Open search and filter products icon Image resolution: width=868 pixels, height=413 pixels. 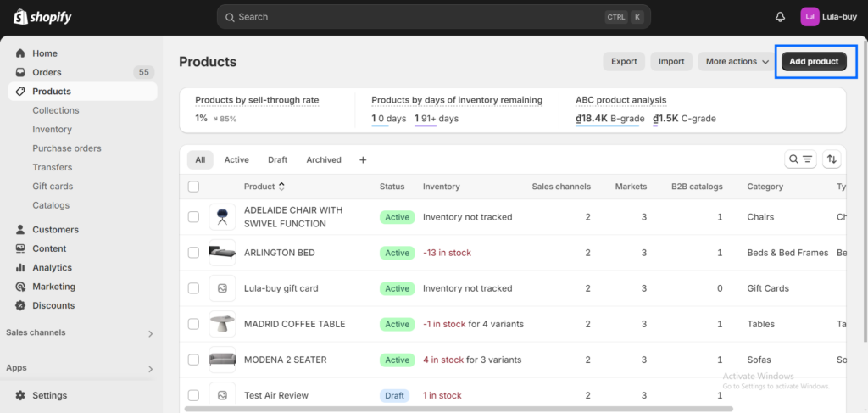[x=800, y=159]
